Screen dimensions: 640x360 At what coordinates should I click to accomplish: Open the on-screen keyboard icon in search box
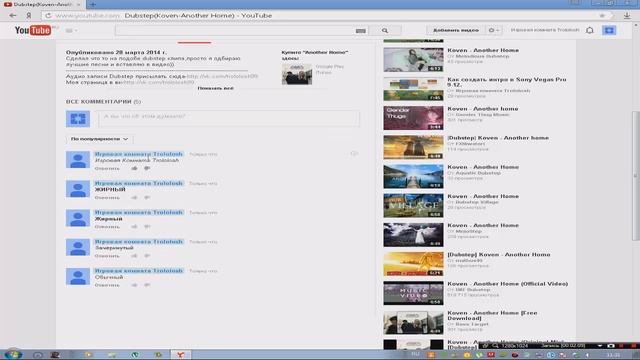point(360,31)
